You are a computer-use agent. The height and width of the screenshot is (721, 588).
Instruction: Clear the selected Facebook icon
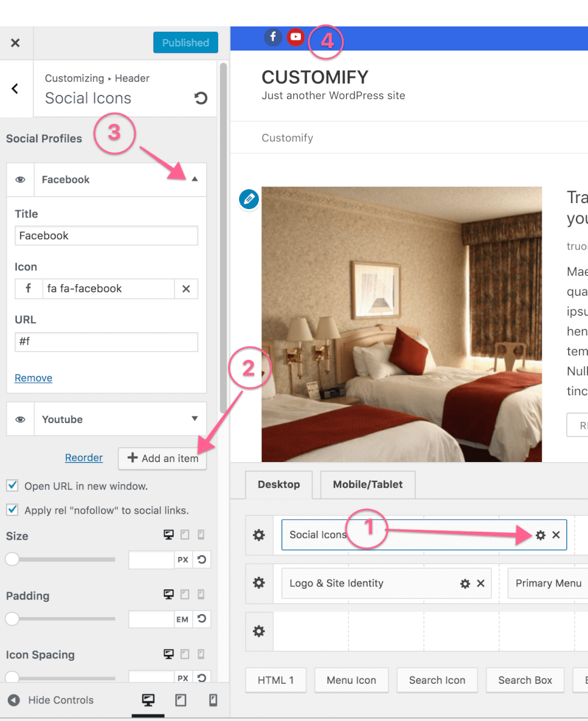[186, 289]
